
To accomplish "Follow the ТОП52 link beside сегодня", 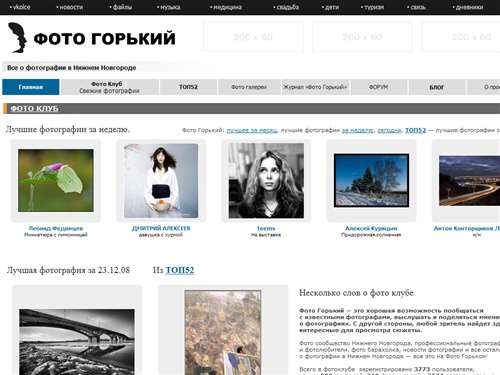I will click(x=415, y=130).
